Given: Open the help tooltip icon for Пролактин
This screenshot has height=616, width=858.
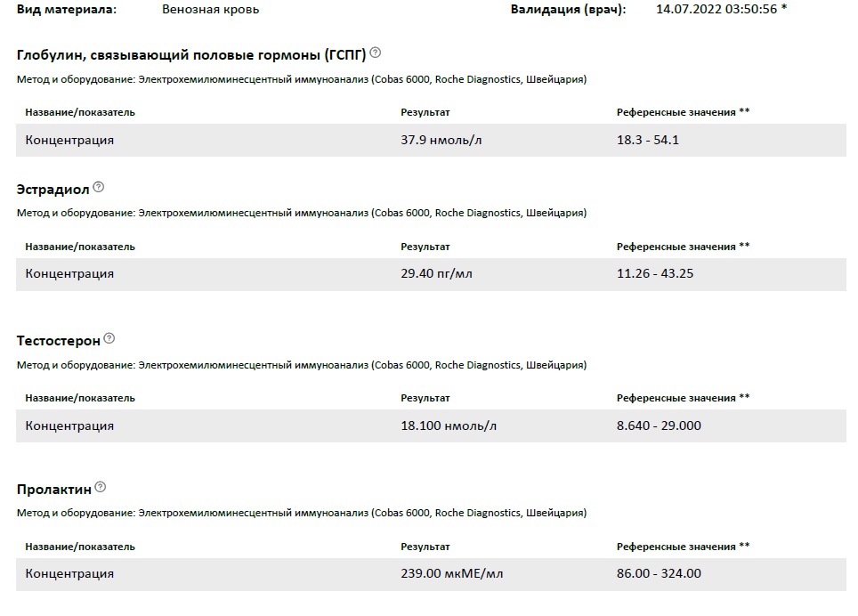Looking at the screenshot, I should coord(101,487).
